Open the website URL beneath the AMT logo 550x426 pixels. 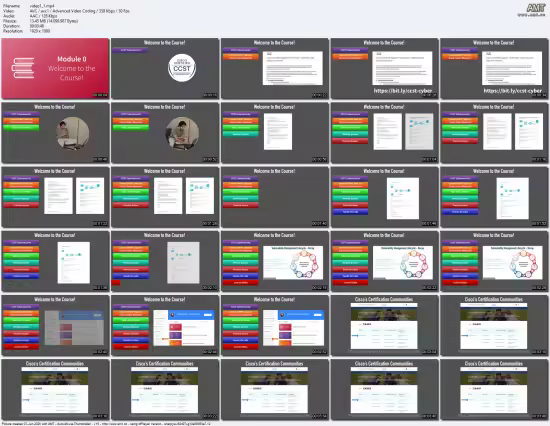click(531, 15)
